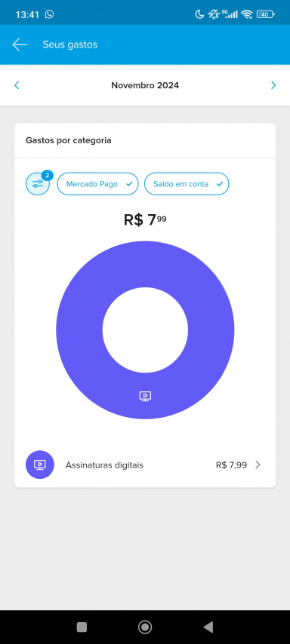
Task: Tap the checkmark on Mercado Pago chip
Action: coord(129,184)
